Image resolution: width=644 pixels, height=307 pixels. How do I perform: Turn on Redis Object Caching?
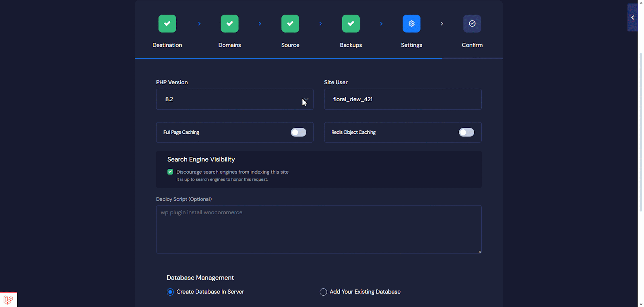click(x=466, y=133)
